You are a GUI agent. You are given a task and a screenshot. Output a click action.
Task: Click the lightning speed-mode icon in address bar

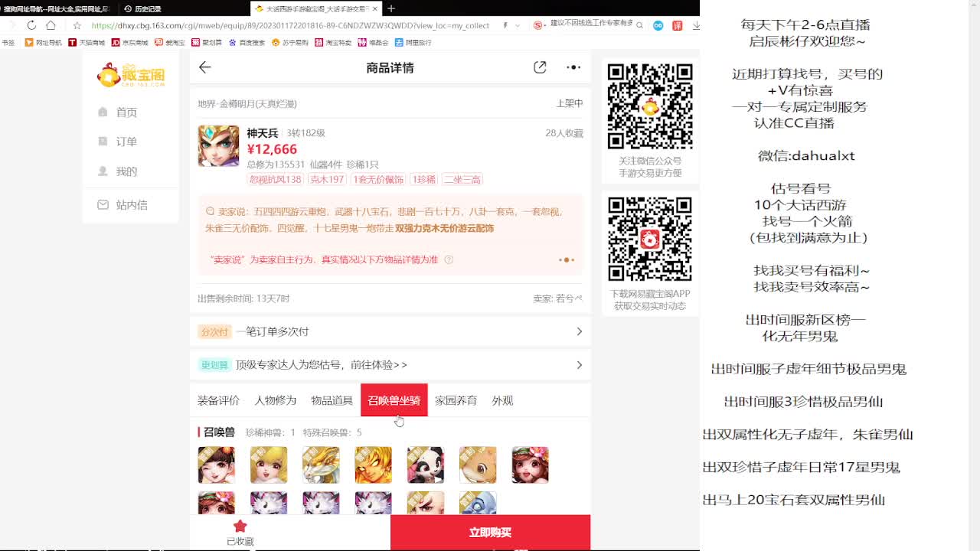point(505,25)
